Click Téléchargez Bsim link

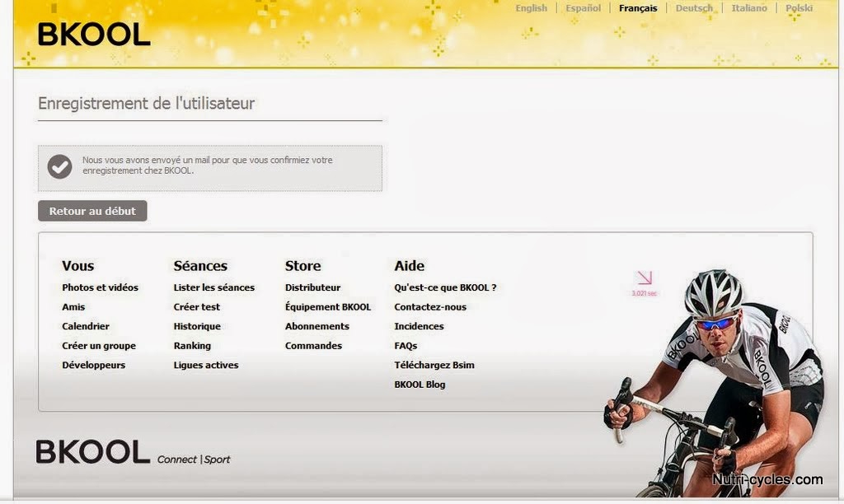pos(434,365)
